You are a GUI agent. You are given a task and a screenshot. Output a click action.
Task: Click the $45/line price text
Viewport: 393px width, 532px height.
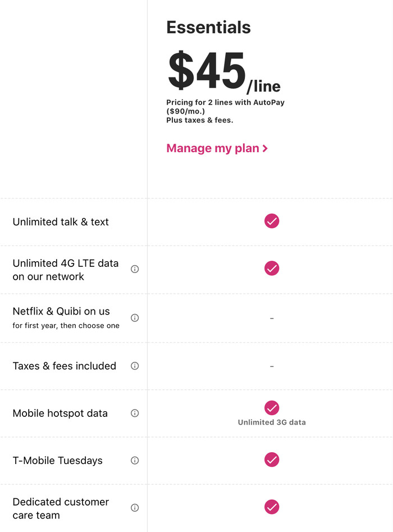223,73
